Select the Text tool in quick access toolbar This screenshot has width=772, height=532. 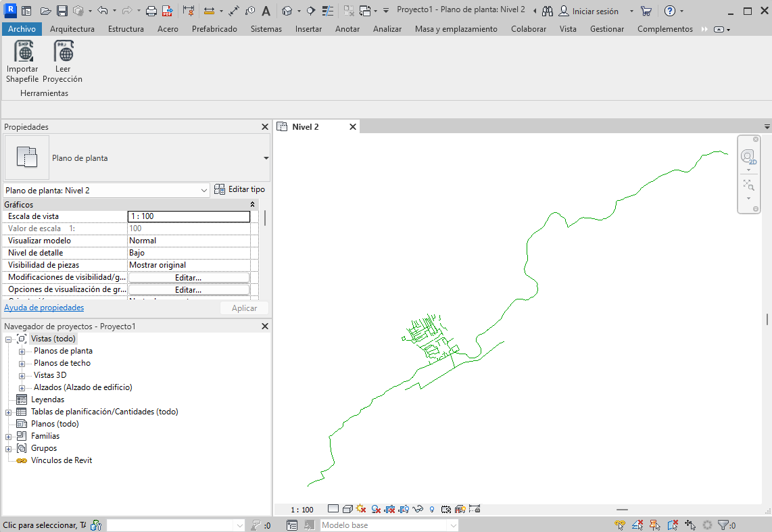pyautogui.click(x=266, y=11)
